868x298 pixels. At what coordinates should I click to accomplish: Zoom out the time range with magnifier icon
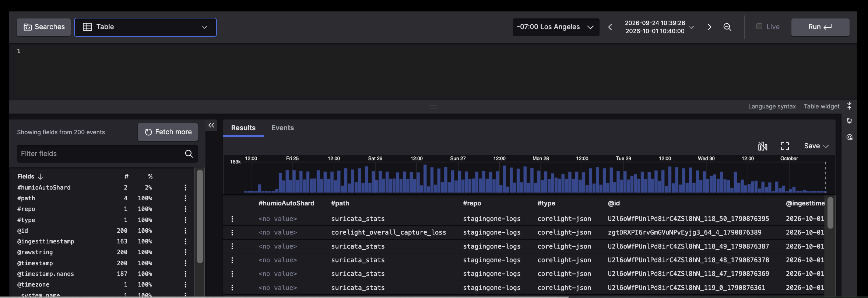727,27
